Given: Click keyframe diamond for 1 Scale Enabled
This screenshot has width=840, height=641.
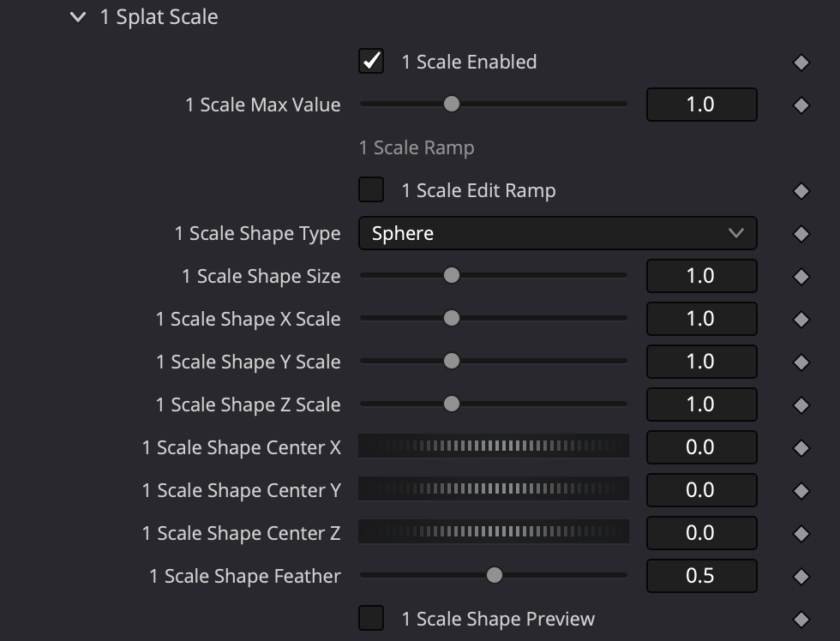Looking at the screenshot, I should 801,62.
